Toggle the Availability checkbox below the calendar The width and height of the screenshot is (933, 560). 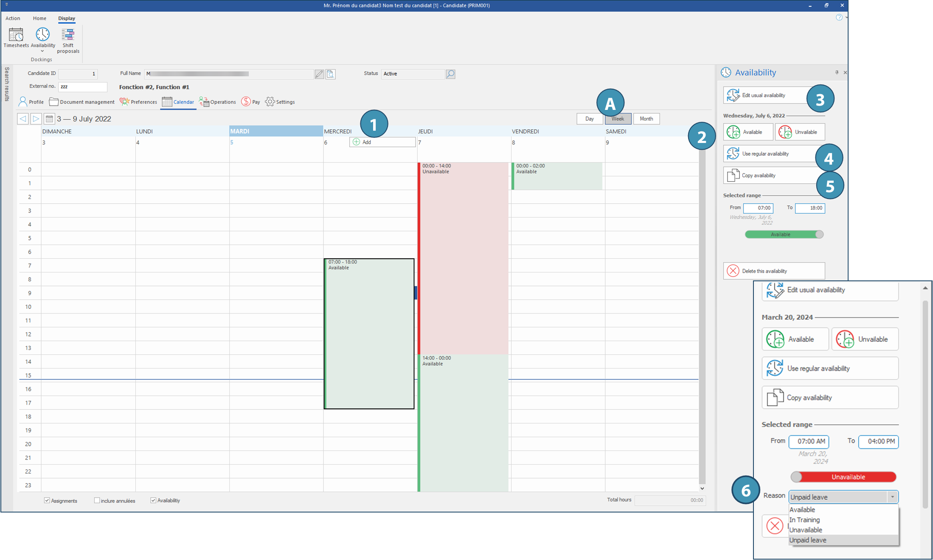(x=153, y=501)
